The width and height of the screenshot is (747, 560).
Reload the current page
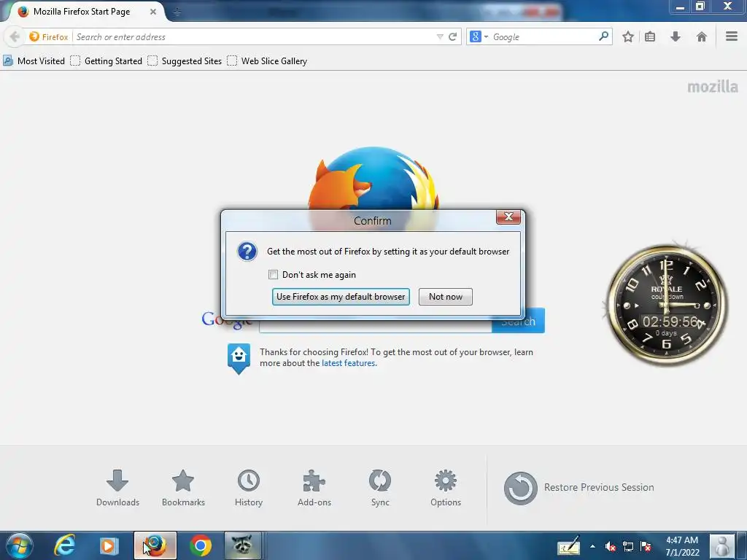click(452, 36)
